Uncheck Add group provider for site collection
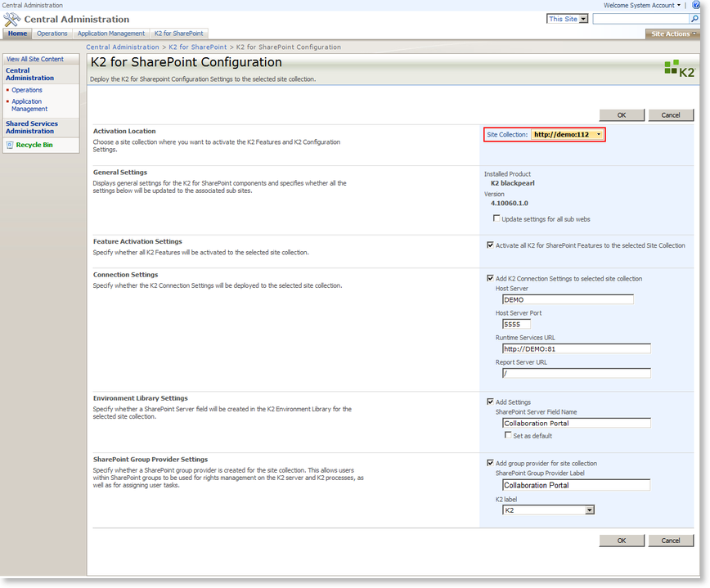Viewport: 710px width, 588px height. pyautogui.click(x=490, y=463)
